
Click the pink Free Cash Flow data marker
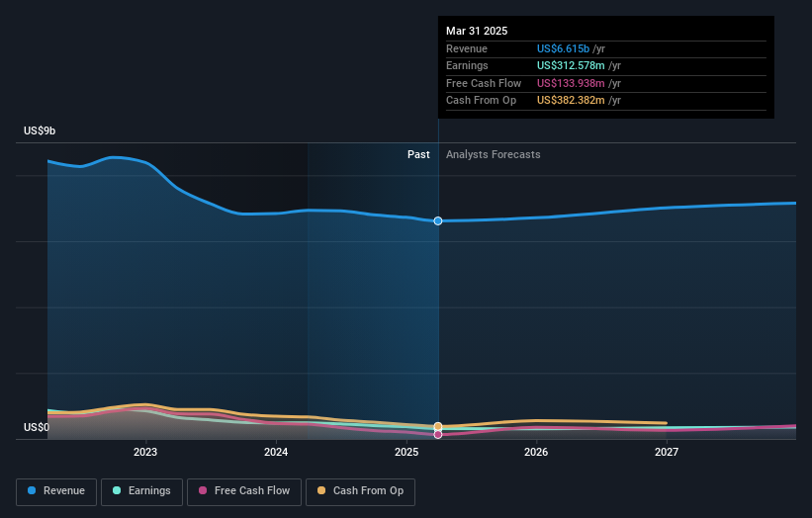[x=438, y=435]
